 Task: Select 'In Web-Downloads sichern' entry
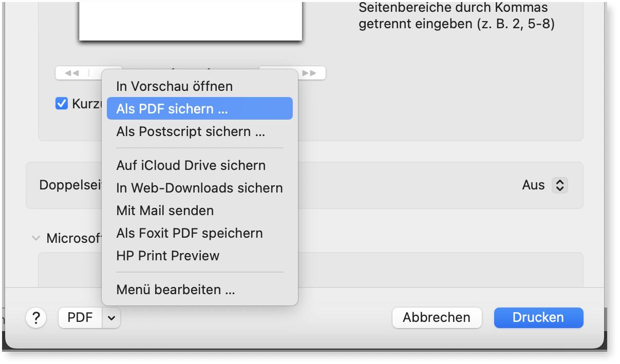[x=199, y=188]
